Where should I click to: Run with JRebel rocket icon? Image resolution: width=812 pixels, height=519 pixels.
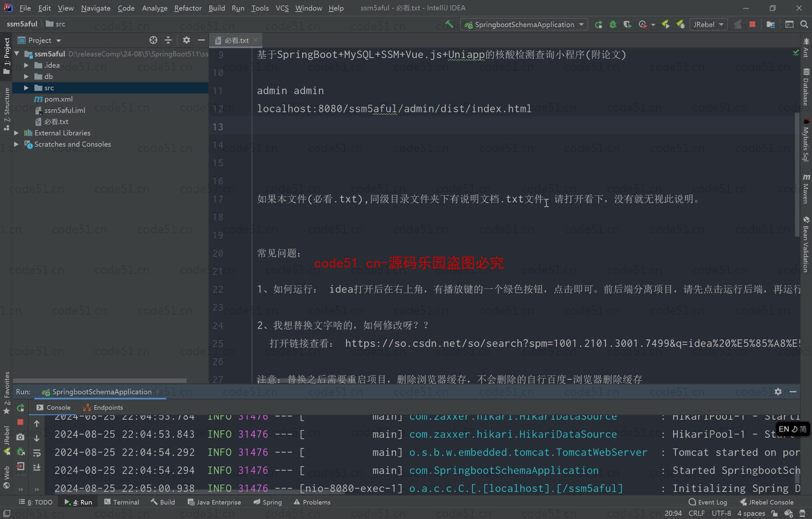tap(665, 24)
